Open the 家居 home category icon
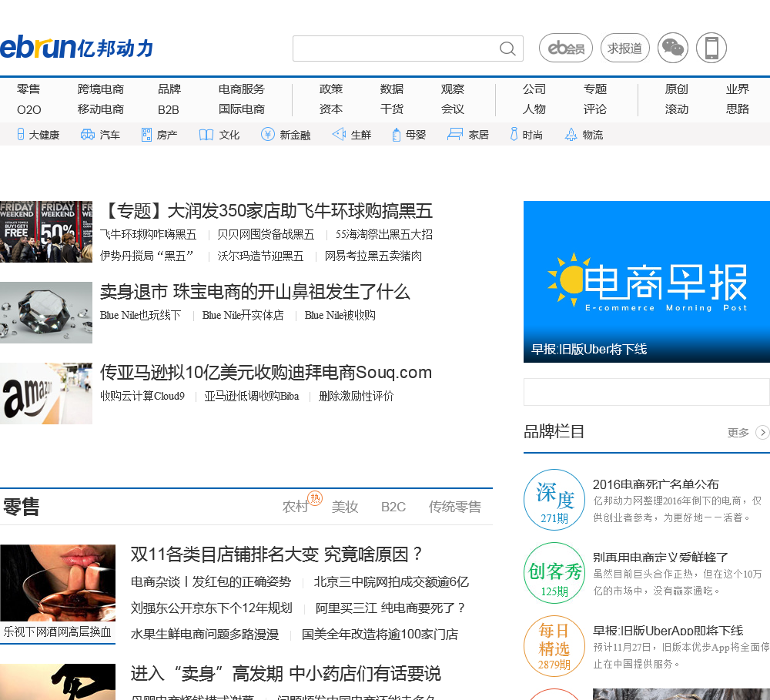Image resolution: width=770 pixels, height=700 pixels. point(455,135)
